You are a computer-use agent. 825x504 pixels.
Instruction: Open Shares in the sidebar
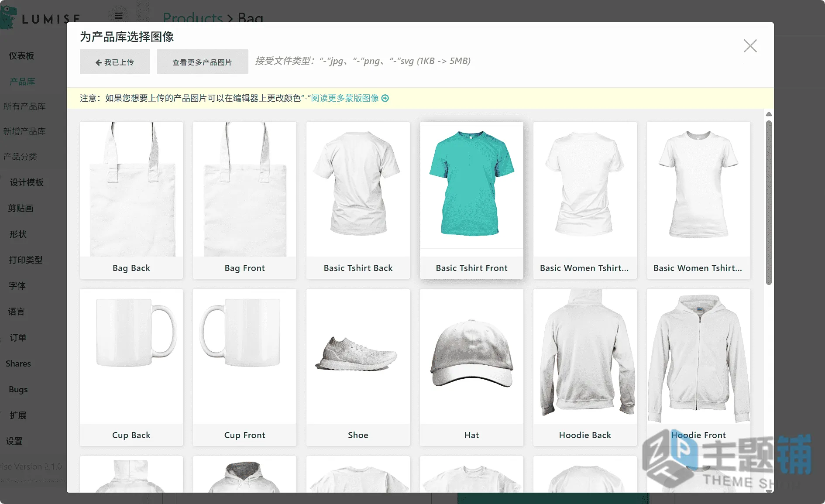click(x=18, y=363)
